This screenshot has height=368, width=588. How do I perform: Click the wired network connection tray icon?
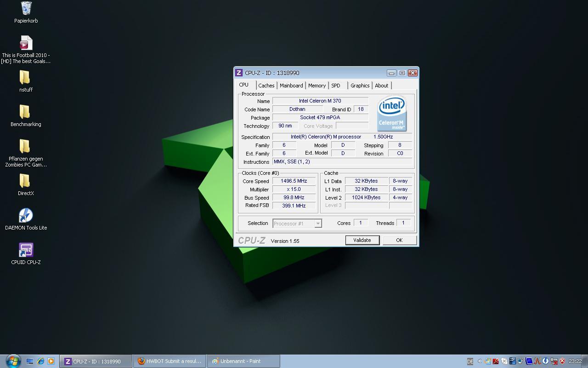[554, 361]
